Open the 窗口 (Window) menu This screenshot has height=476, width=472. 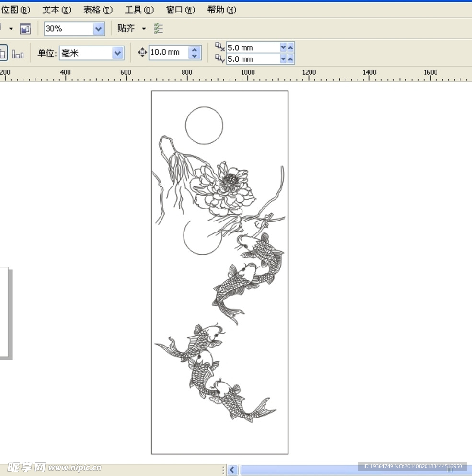point(180,10)
